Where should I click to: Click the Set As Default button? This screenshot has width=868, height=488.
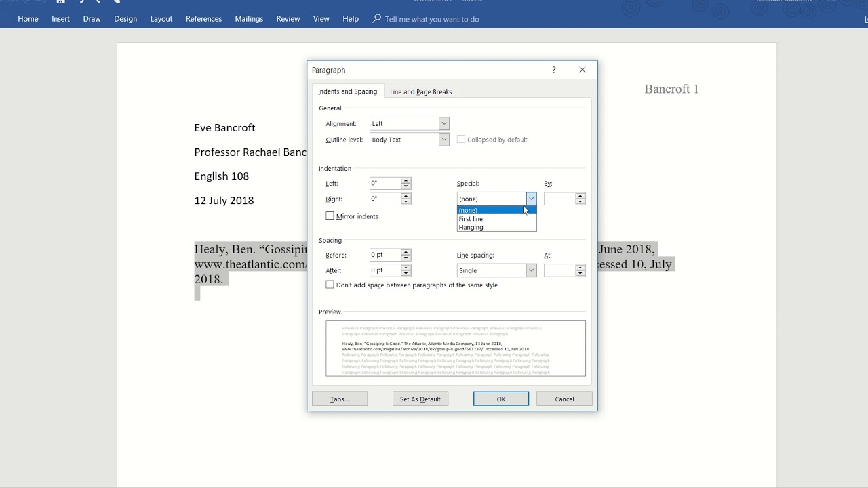pos(420,399)
